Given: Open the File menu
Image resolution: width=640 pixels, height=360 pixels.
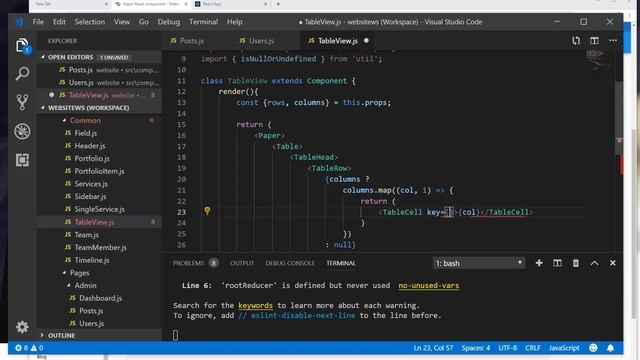Looking at the screenshot, I should point(38,22).
